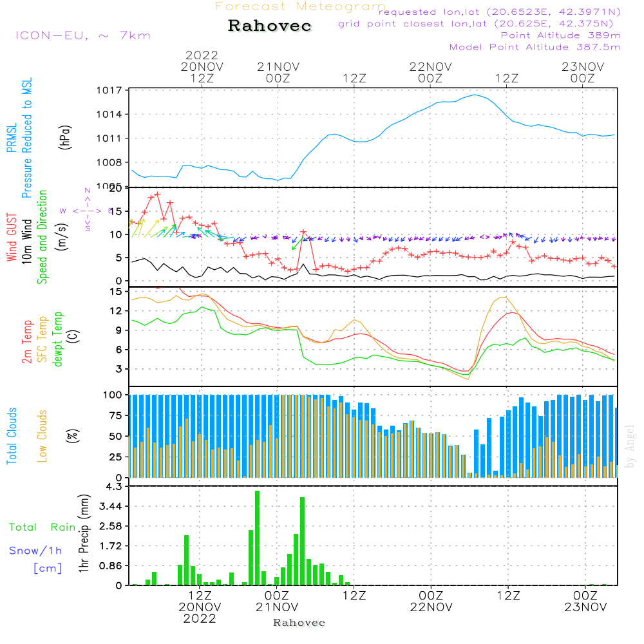Viewport: 644px width, 644px height.
Task: Click the '4.3' precipitation axis maximum
Action: [114, 487]
